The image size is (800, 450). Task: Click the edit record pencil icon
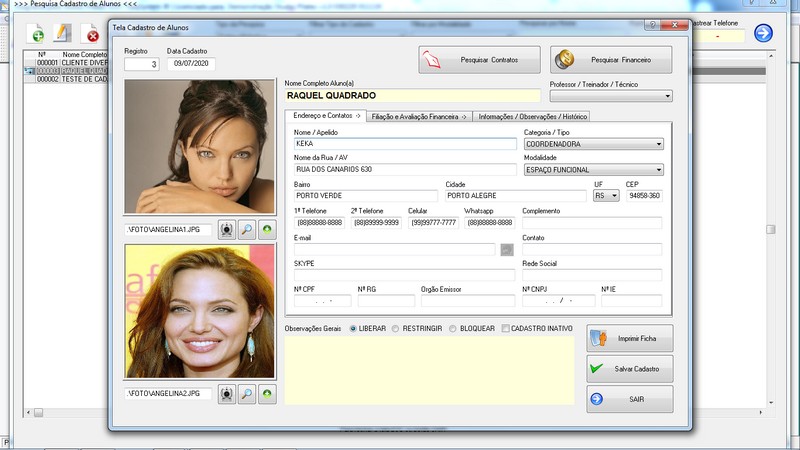[62, 34]
